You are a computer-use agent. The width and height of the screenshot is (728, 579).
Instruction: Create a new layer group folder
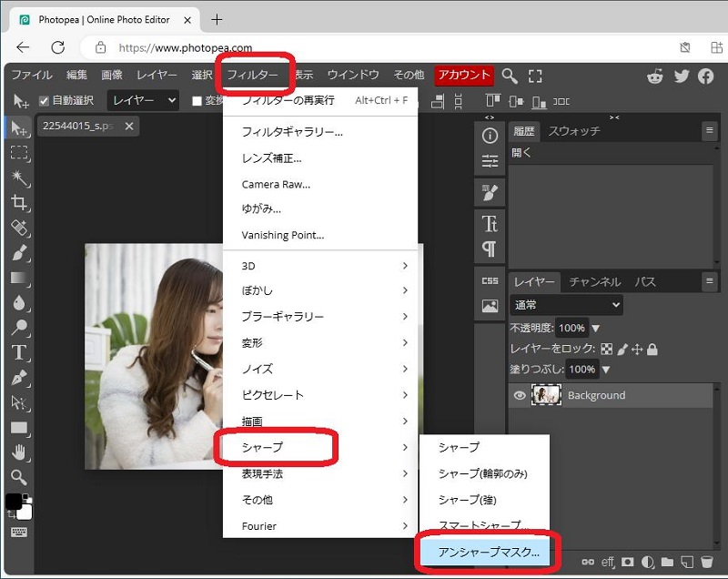668,563
